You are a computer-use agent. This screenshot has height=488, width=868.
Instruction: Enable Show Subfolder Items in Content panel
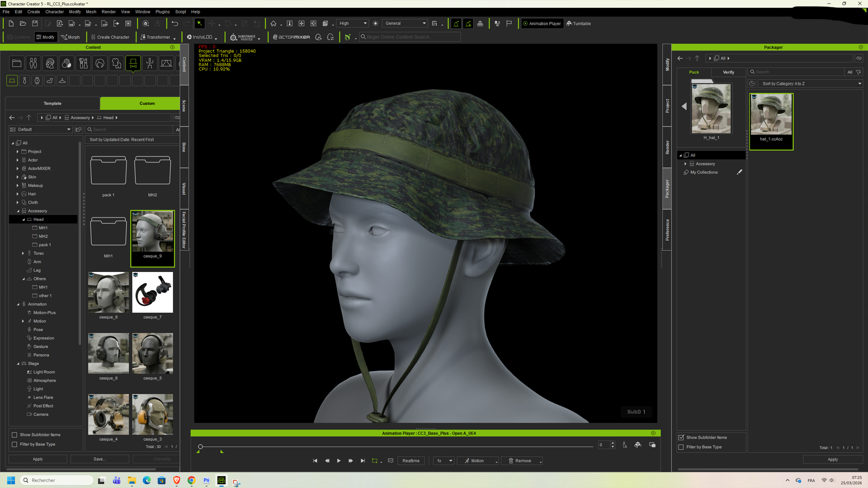[14, 435]
